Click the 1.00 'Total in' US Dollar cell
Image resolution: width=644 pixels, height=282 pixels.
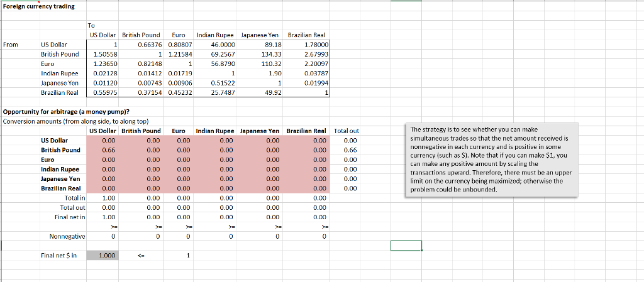[x=103, y=198]
